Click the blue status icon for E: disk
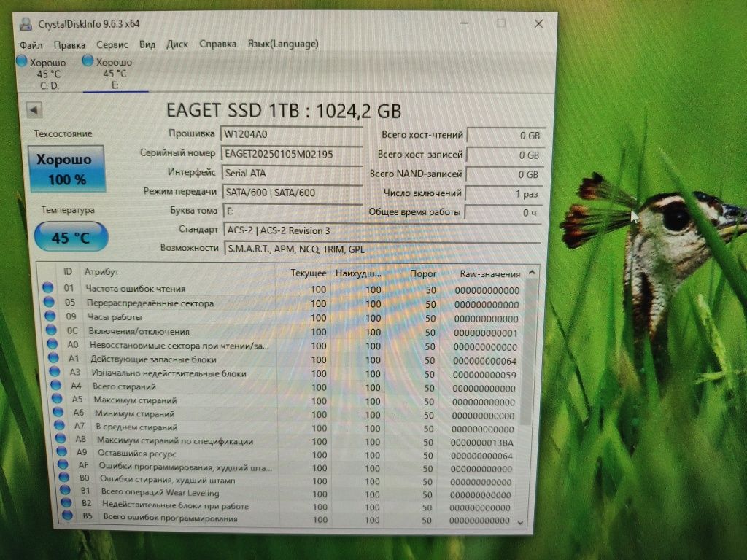747x560 pixels. [x=88, y=61]
